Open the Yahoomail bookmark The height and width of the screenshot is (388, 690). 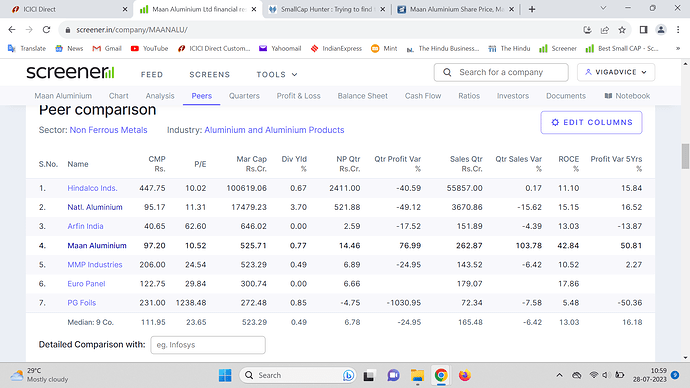coord(280,48)
